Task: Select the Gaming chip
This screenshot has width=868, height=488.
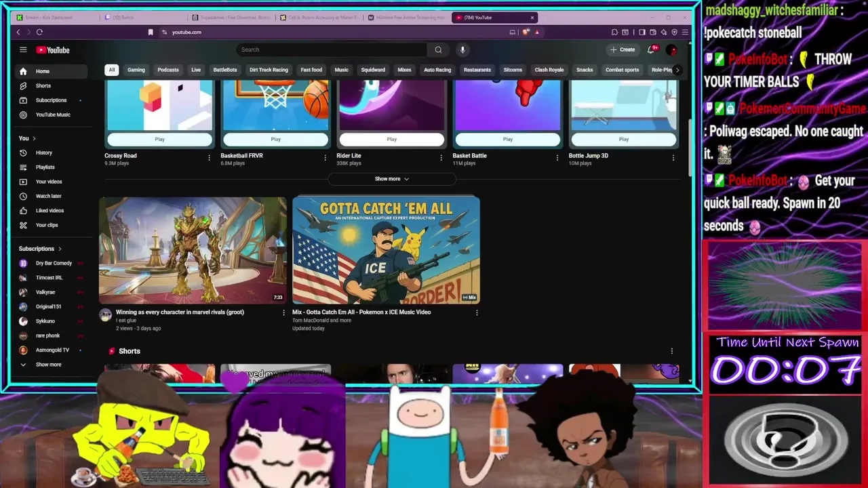Action: tap(136, 70)
